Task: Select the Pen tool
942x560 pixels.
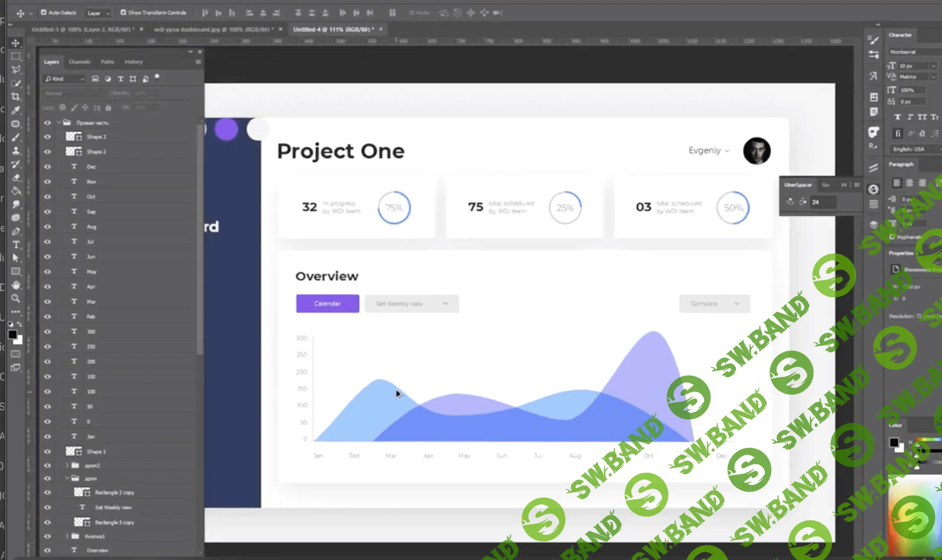Action: click(x=16, y=231)
